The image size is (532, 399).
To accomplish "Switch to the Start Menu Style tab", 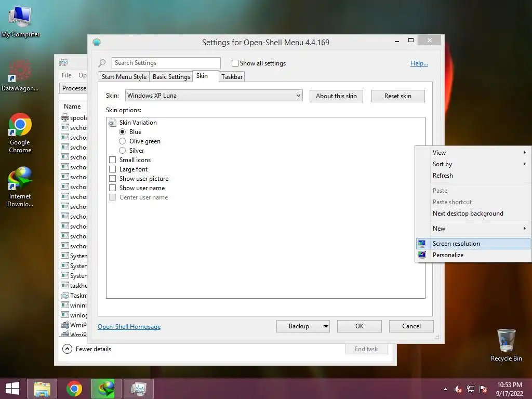I will pyautogui.click(x=124, y=77).
